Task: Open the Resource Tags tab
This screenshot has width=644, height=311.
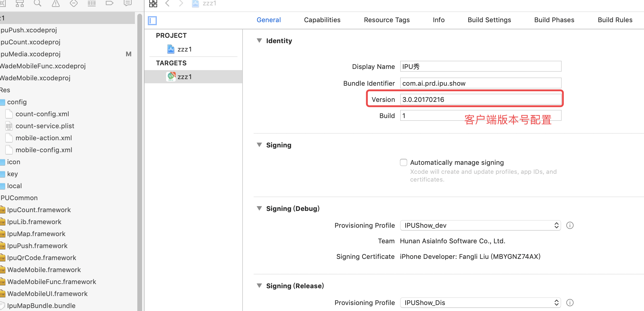Action: point(387,20)
